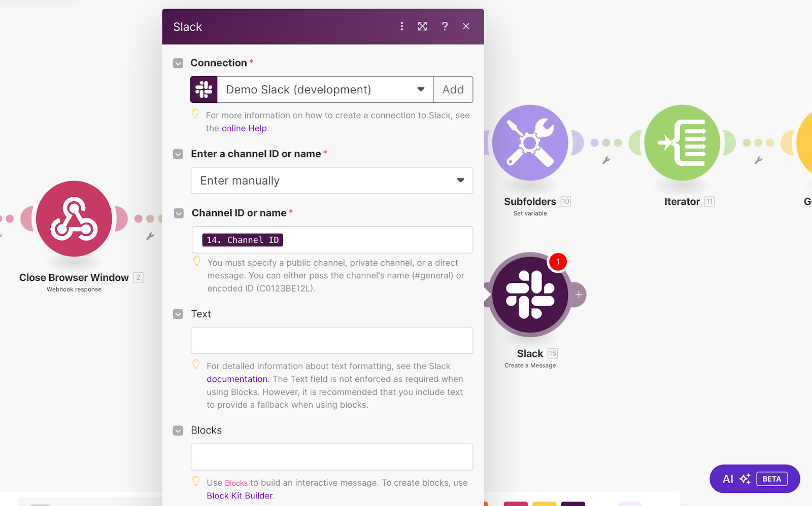The image size is (812, 506).
Task: Toggle the 'Enter a channel ID or name' checkbox
Action: click(178, 154)
